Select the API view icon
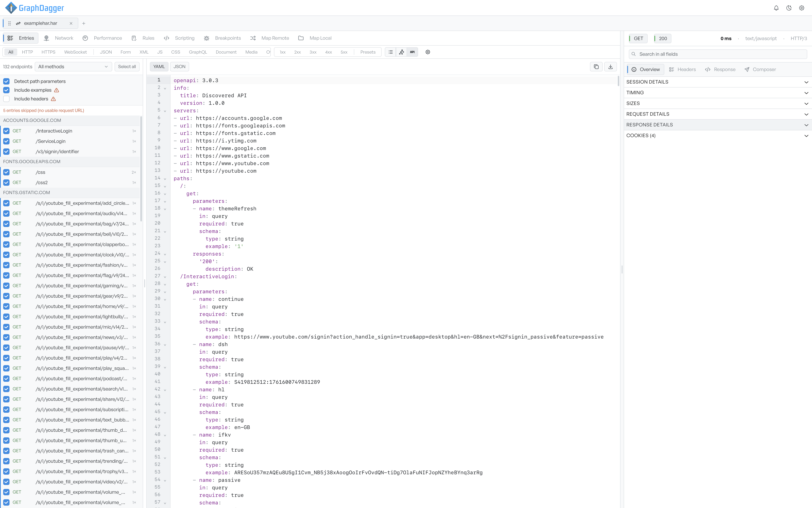 click(x=412, y=52)
